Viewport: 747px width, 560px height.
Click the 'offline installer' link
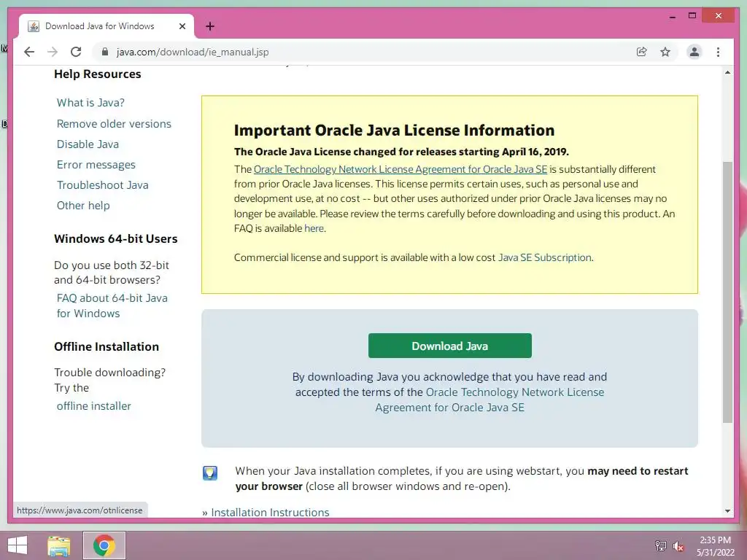click(93, 406)
